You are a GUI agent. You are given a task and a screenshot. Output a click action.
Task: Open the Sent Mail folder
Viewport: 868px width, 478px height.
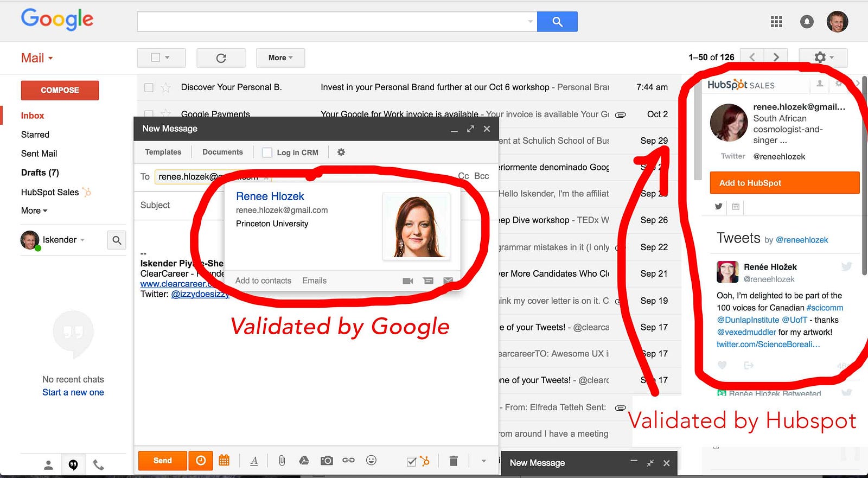click(x=39, y=154)
